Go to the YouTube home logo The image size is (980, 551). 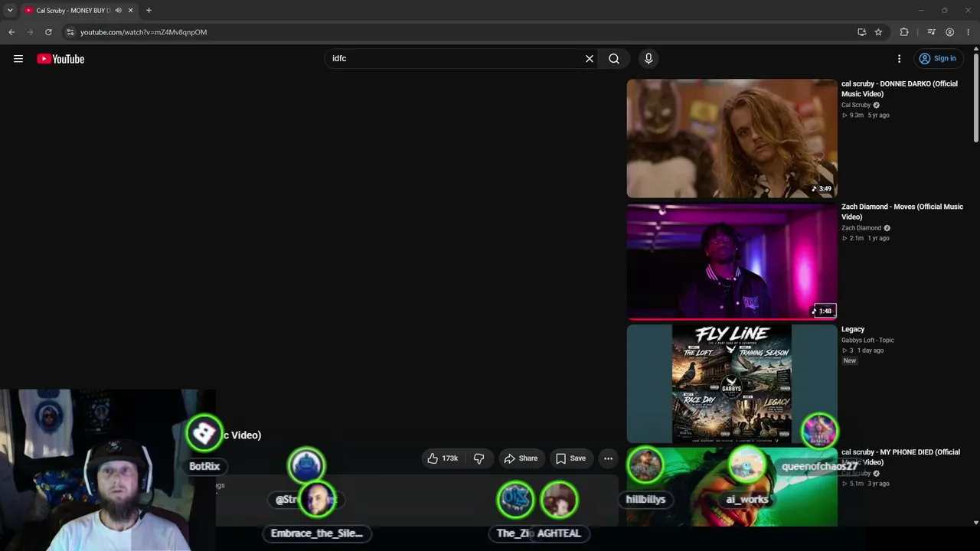click(60, 59)
